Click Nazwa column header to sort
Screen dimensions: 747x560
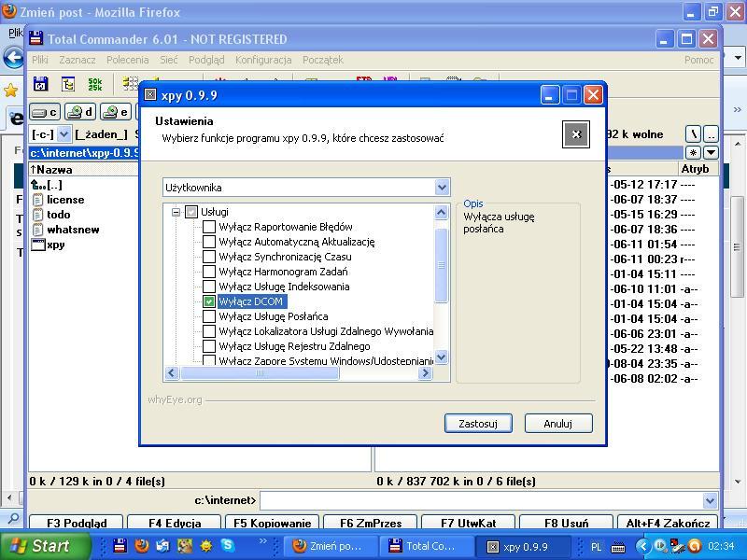coord(83,170)
